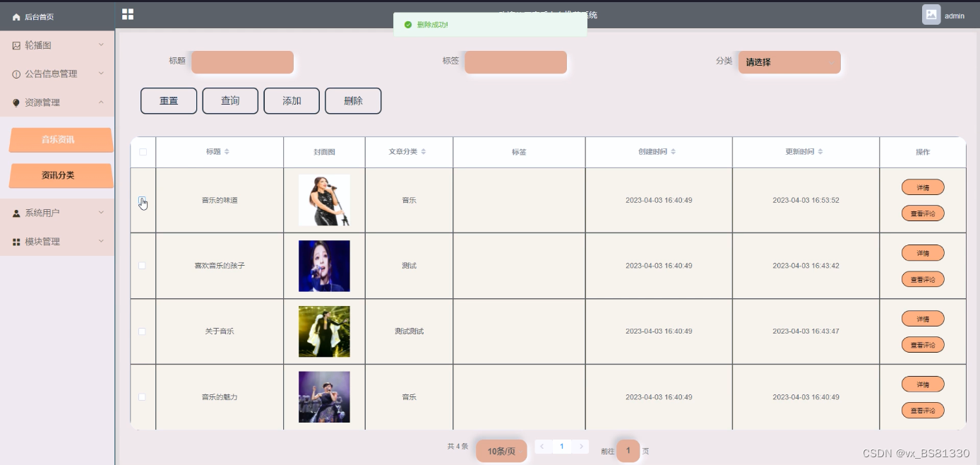Click the previous page arrow
The image size is (980, 465).
(542, 447)
